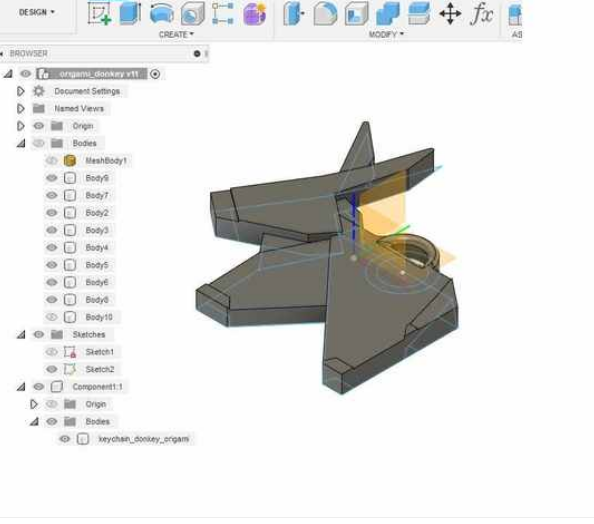Collapse the BROWSER panel arrow
Image resolution: width=594 pixels, height=524 pixels.
tap(2, 54)
